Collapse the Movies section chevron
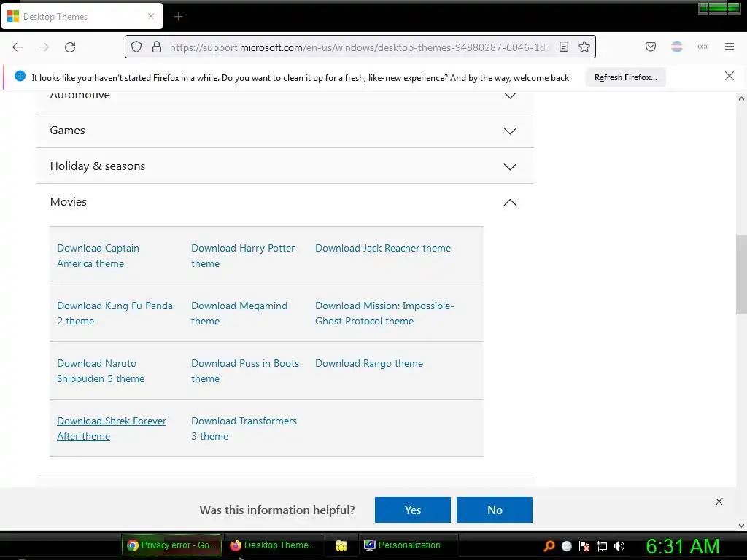747x560 pixels. pyautogui.click(x=510, y=203)
